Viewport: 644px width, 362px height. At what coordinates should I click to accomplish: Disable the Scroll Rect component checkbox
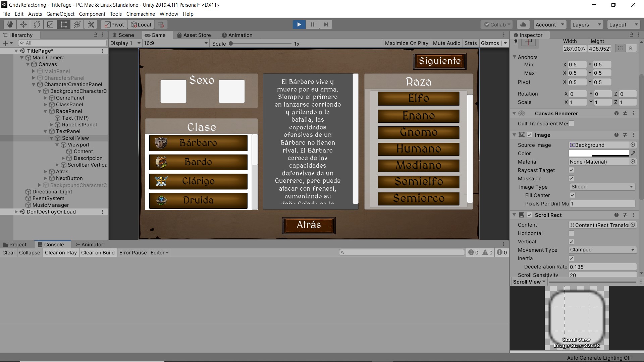point(530,215)
